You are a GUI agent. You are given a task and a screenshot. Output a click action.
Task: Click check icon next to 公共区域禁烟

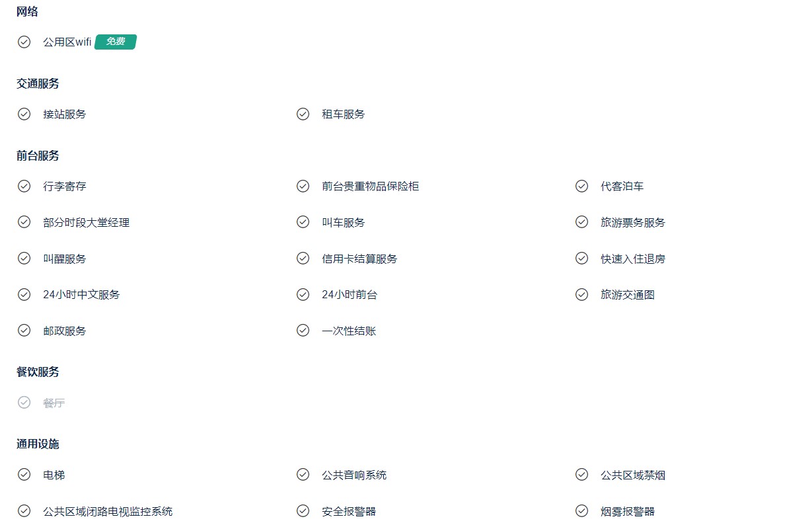(581, 474)
